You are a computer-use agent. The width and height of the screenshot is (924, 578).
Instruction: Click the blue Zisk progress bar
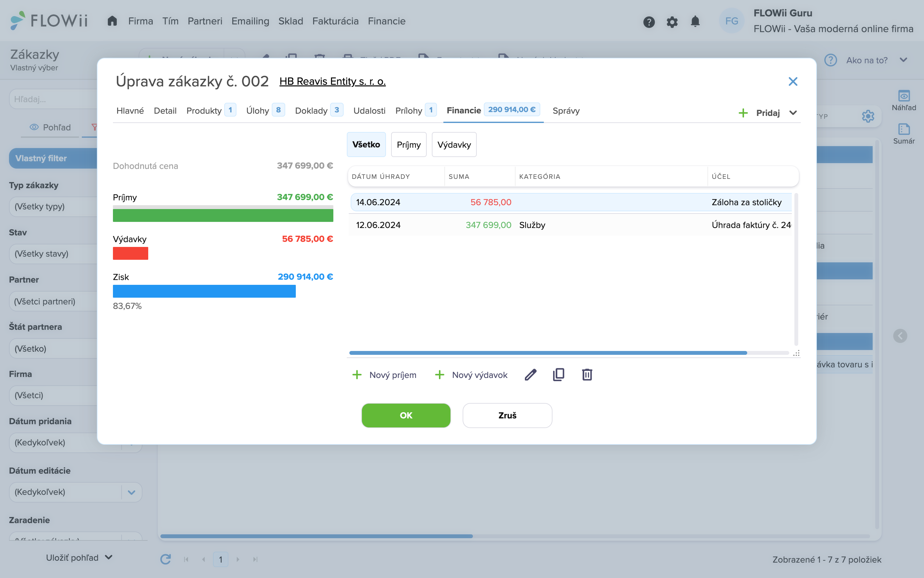(x=204, y=291)
